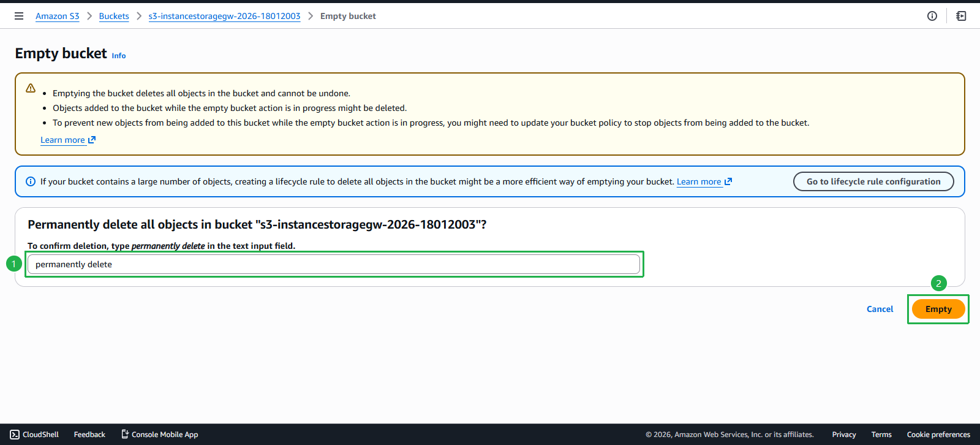This screenshot has width=980, height=445.
Task: Click the warning triangle icon in the alert
Action: [31, 88]
